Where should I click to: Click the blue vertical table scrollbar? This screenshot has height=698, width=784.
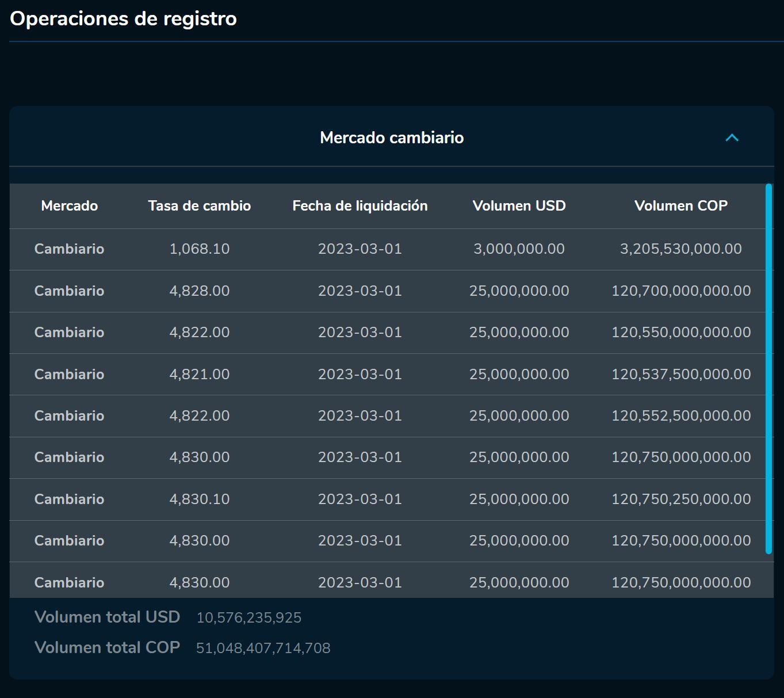point(768,368)
